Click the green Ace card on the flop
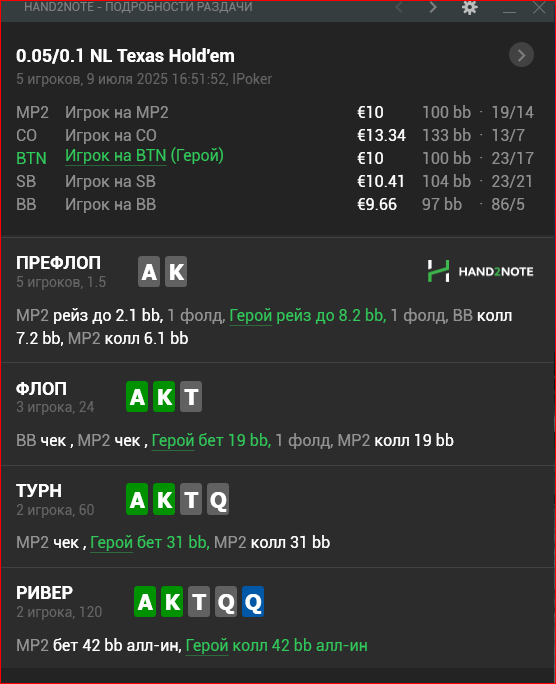556x684 pixels. click(x=137, y=397)
